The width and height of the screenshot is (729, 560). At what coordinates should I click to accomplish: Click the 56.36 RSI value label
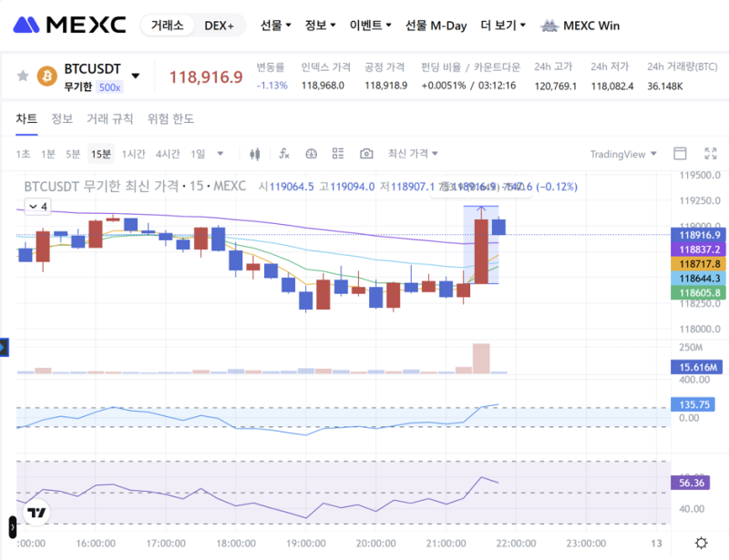click(x=691, y=483)
